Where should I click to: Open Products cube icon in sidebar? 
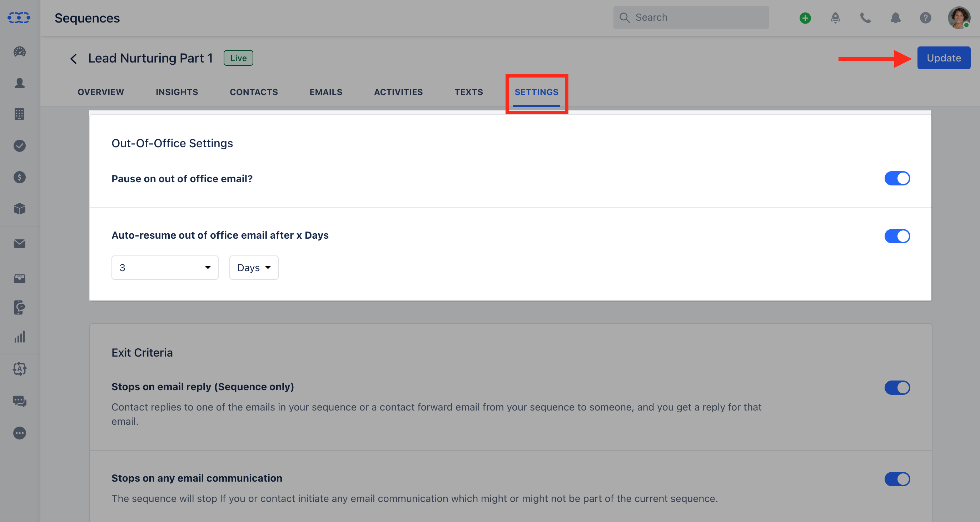19,209
